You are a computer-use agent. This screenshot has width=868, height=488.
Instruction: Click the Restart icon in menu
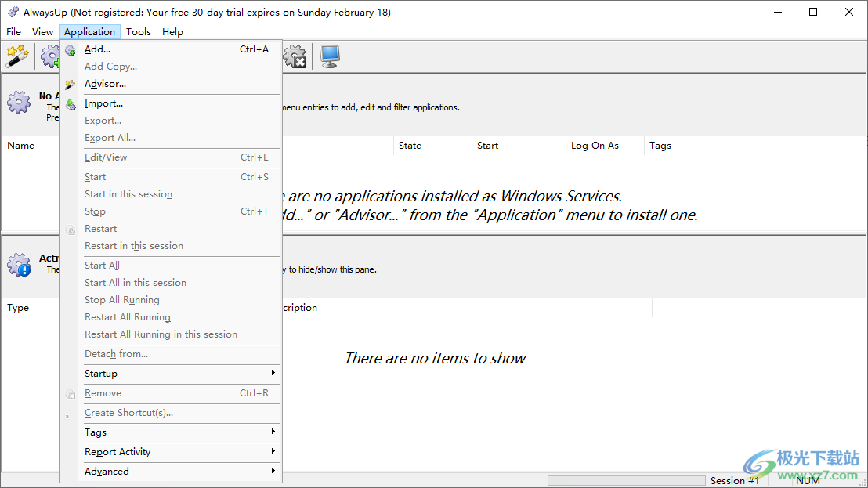(71, 230)
